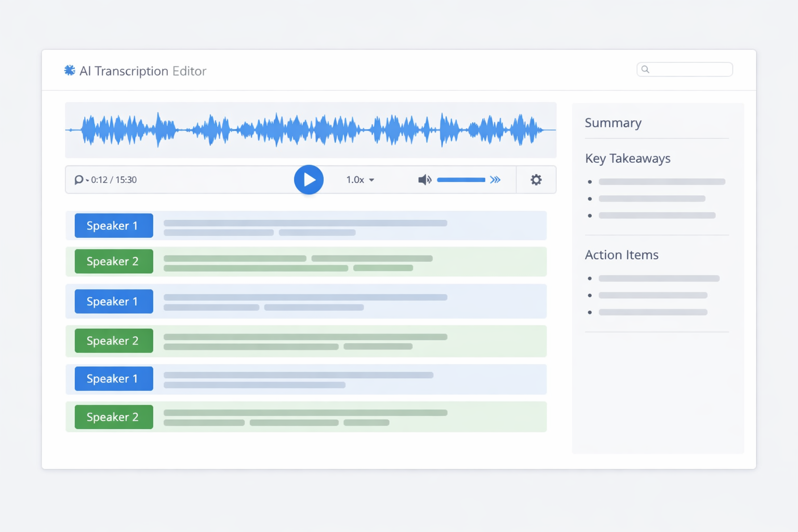Open the 1.0x playback speed dropdown
Viewport: 798px width, 532px height.
(360, 179)
